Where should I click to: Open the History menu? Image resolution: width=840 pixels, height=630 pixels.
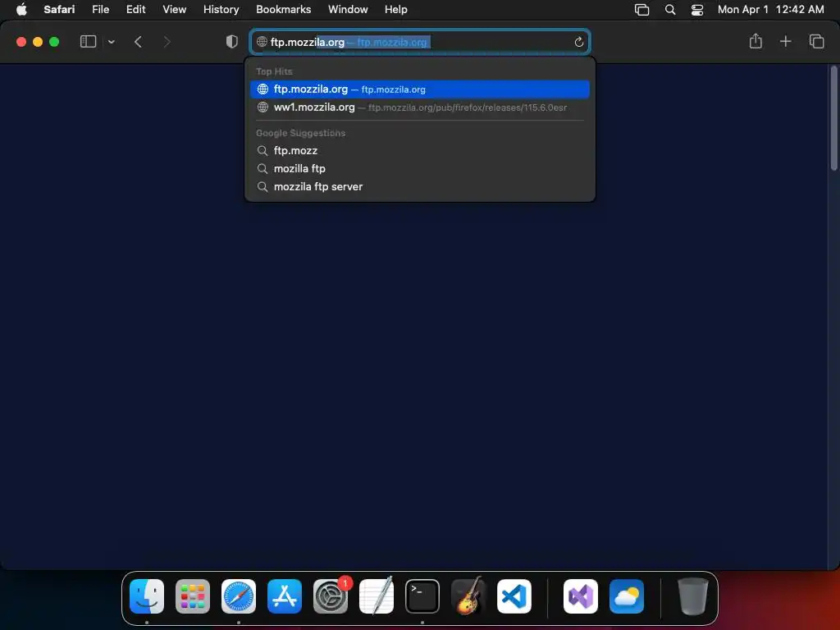pos(221,9)
